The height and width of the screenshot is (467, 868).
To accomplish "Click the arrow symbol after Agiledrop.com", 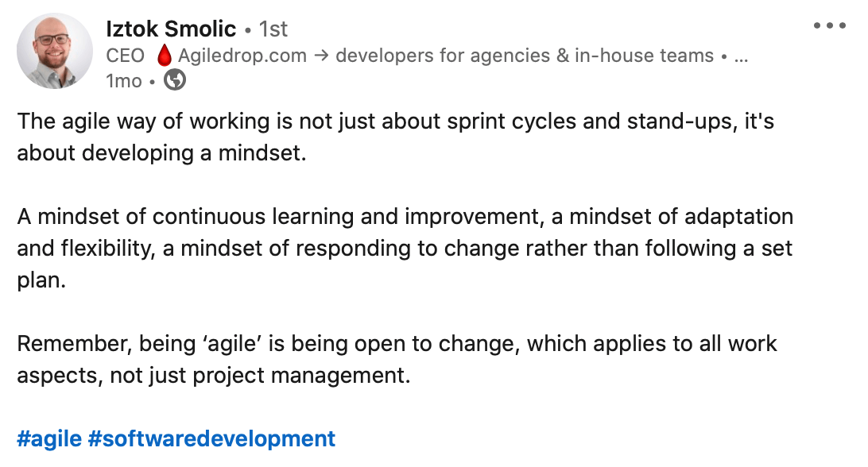I will [x=321, y=56].
